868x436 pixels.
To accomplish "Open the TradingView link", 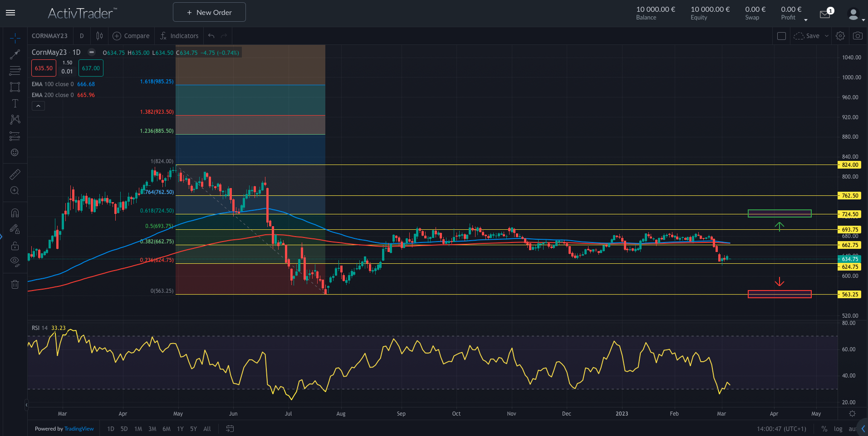I will 79,429.
